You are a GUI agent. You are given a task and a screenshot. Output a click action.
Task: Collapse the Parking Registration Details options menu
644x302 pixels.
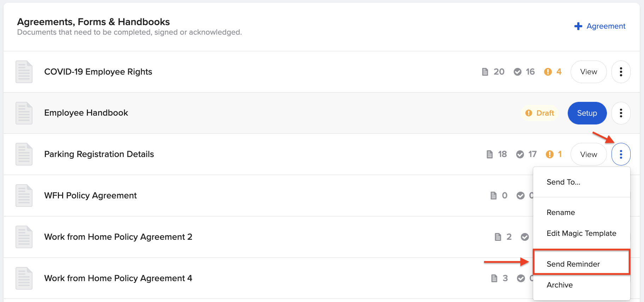click(621, 154)
